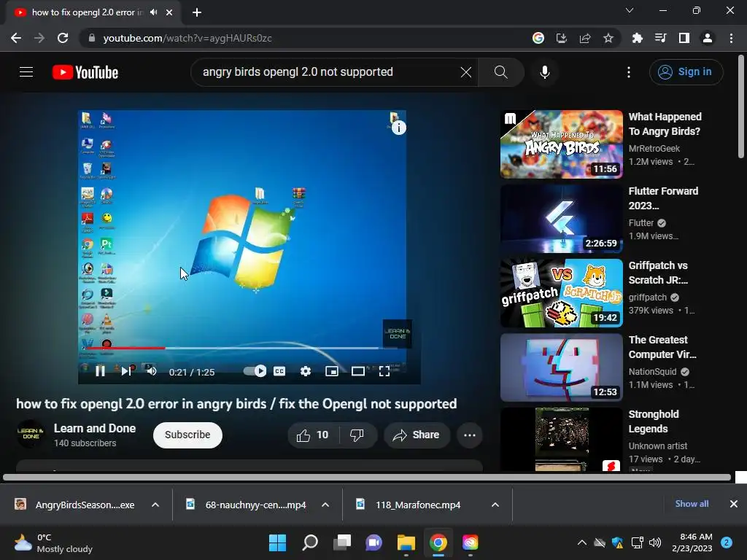Open Griffpatch vs Scratch JR video title
This screenshot has height=560, width=747.
pos(658,273)
